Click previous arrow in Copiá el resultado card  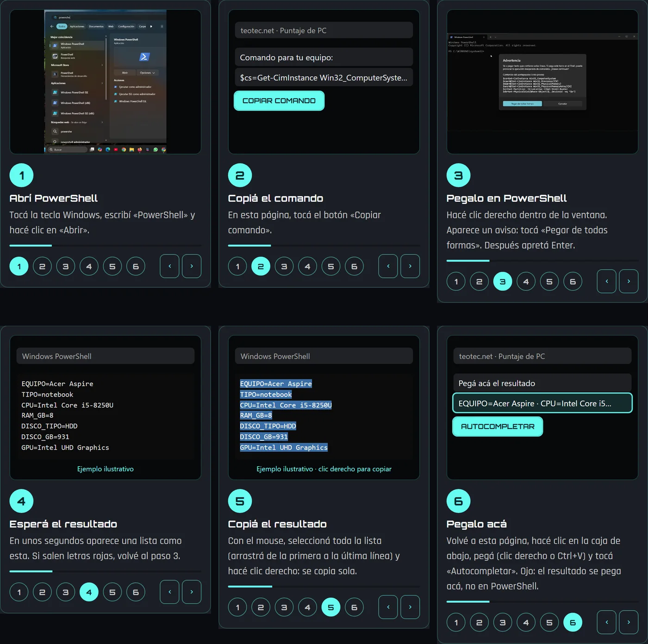pyautogui.click(x=388, y=607)
